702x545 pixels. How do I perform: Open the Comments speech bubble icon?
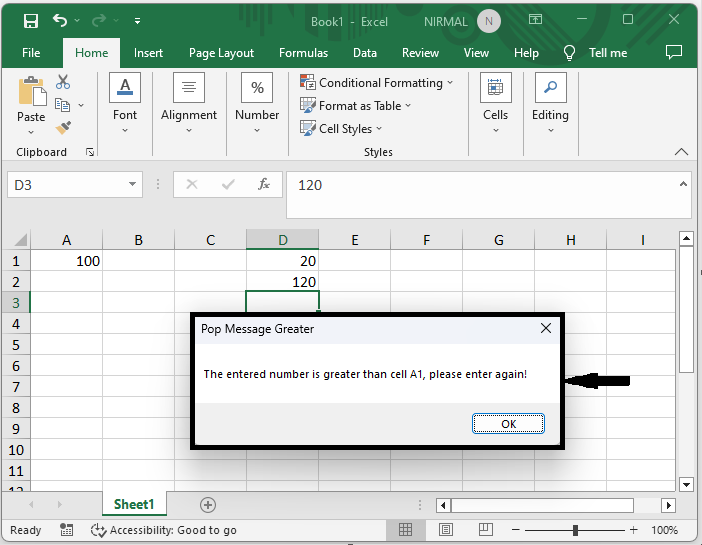(673, 52)
